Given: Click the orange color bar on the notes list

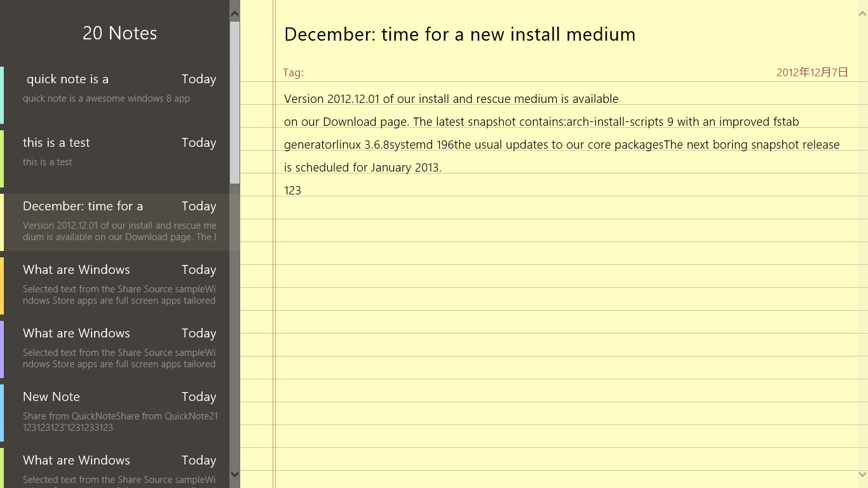Looking at the screenshot, I should (x=2, y=286).
